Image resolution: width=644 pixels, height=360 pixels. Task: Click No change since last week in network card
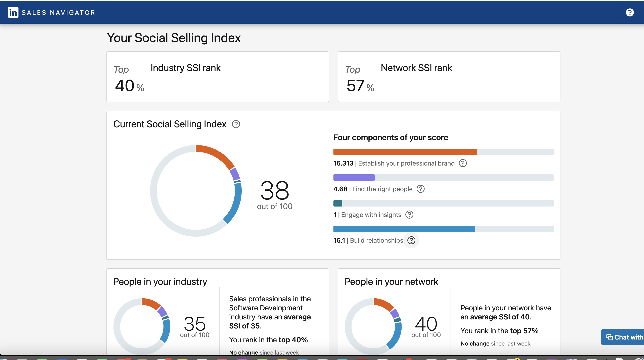pyautogui.click(x=496, y=344)
